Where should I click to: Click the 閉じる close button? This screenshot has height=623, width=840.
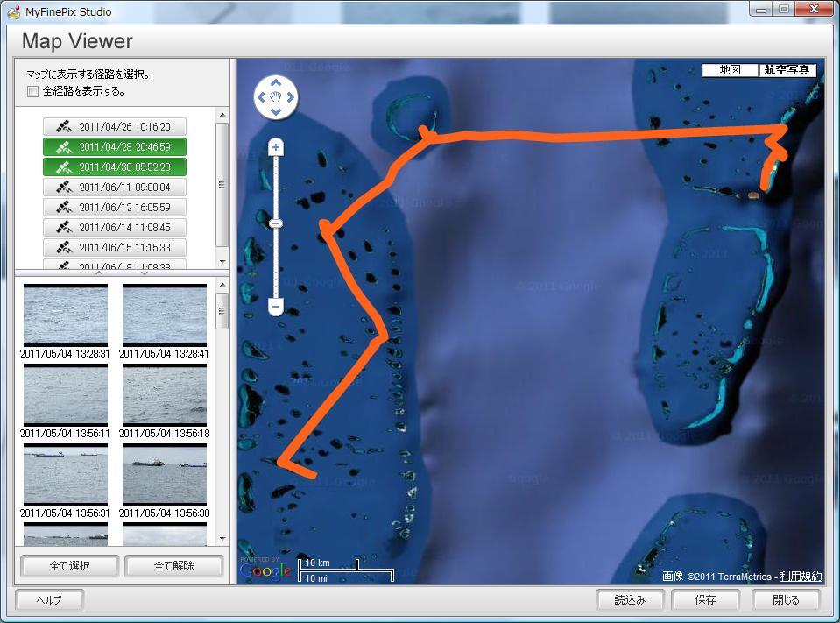click(x=786, y=600)
